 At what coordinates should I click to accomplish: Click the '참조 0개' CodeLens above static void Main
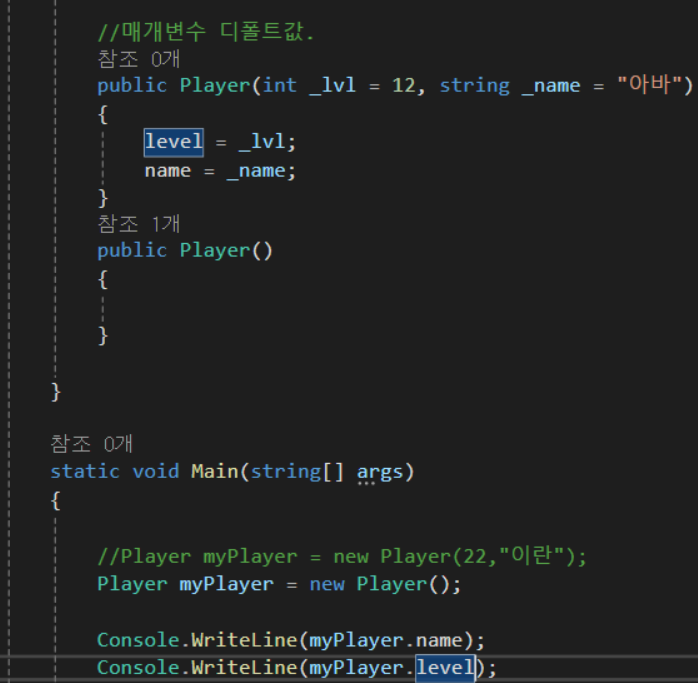(x=91, y=444)
